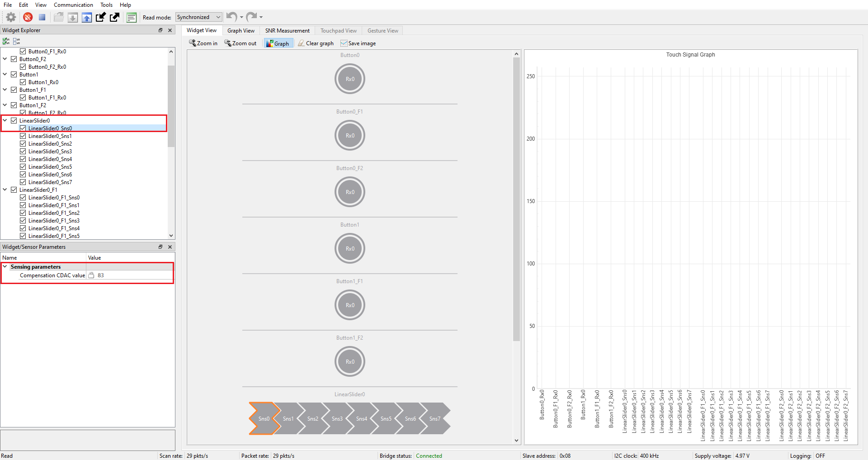Collapse the Button1 tree node
Viewport: 868px width, 460px height.
5,74
